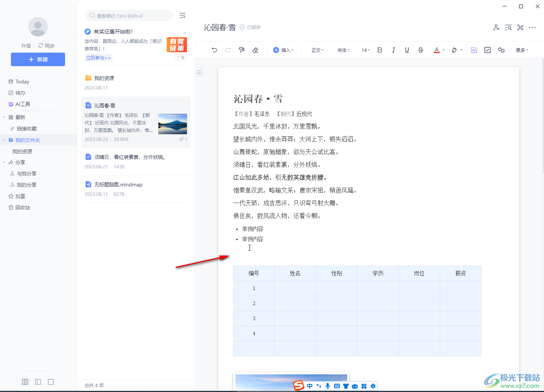Toggle strikethrough formatting
The image size is (544, 392).
(421, 50)
